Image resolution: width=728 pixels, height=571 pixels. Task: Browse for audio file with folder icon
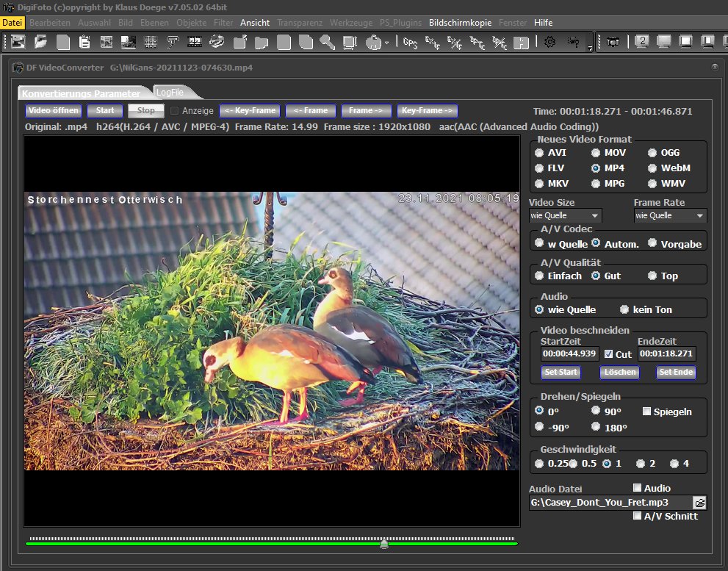pos(699,503)
